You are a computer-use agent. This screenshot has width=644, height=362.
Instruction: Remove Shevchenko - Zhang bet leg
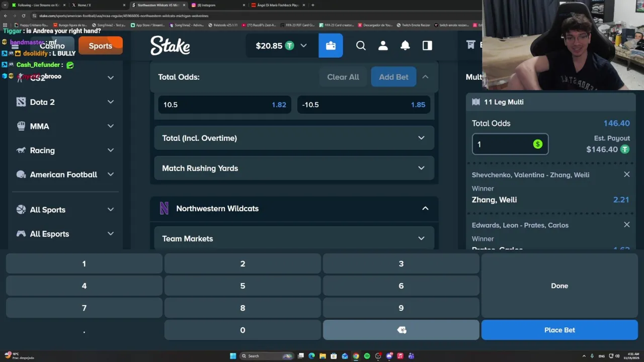(x=626, y=174)
